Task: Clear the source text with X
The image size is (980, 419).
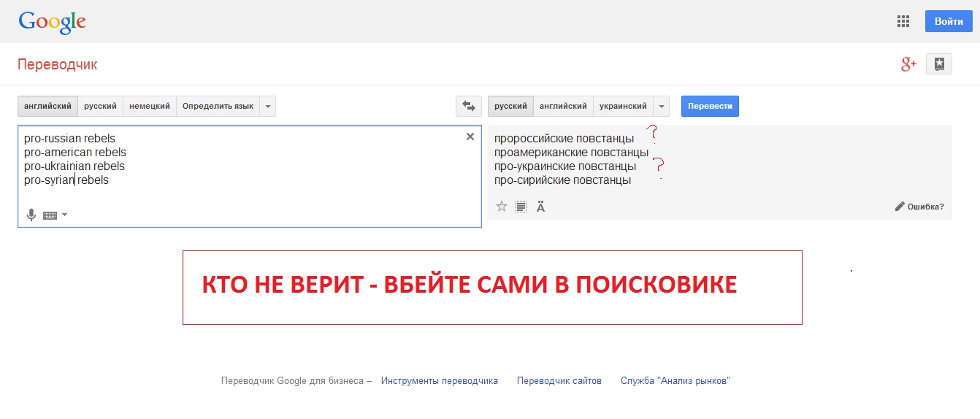Action: 470,137
